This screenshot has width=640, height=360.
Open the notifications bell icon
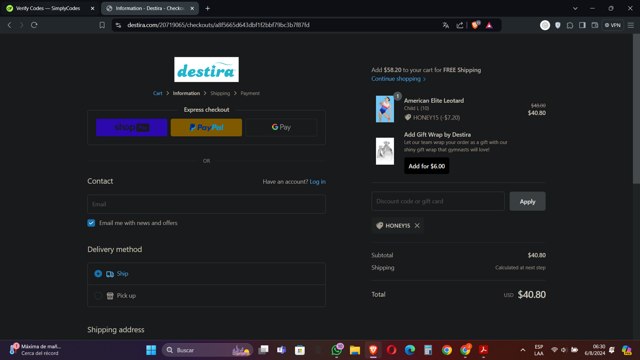(611, 350)
